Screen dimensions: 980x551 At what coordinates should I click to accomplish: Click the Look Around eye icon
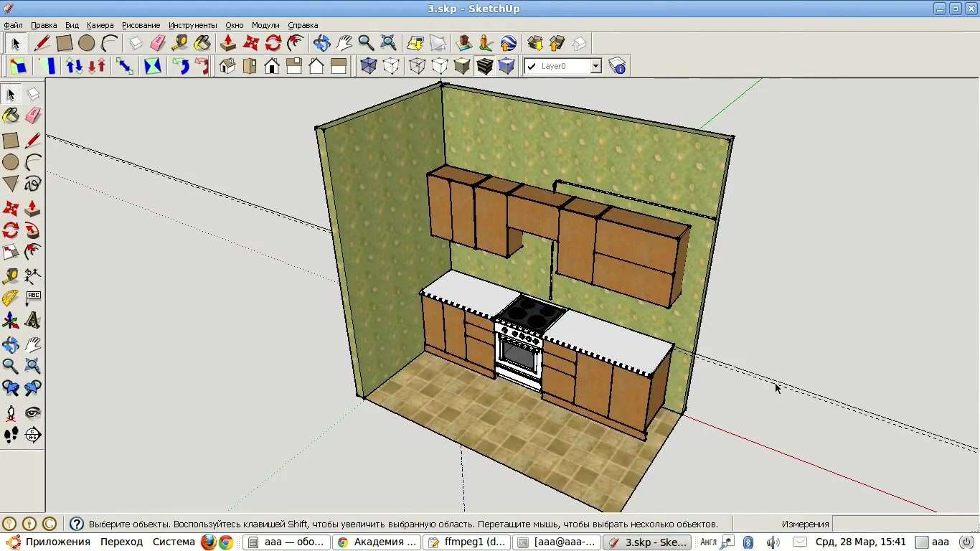(33, 413)
